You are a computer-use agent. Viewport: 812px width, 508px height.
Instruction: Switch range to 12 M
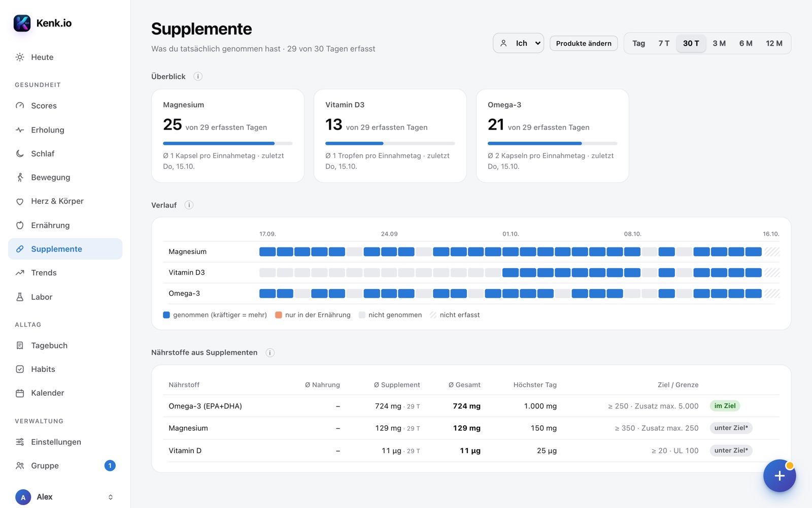point(774,43)
